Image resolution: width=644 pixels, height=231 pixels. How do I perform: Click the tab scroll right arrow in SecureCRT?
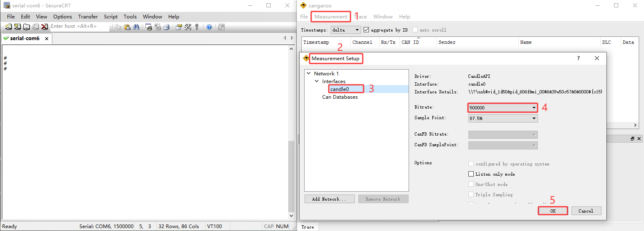tap(292, 38)
